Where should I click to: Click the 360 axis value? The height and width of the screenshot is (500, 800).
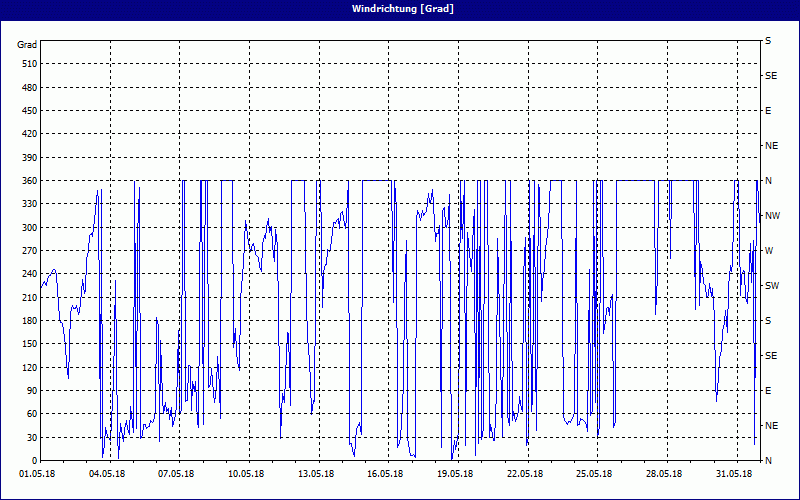pyautogui.click(x=30, y=181)
